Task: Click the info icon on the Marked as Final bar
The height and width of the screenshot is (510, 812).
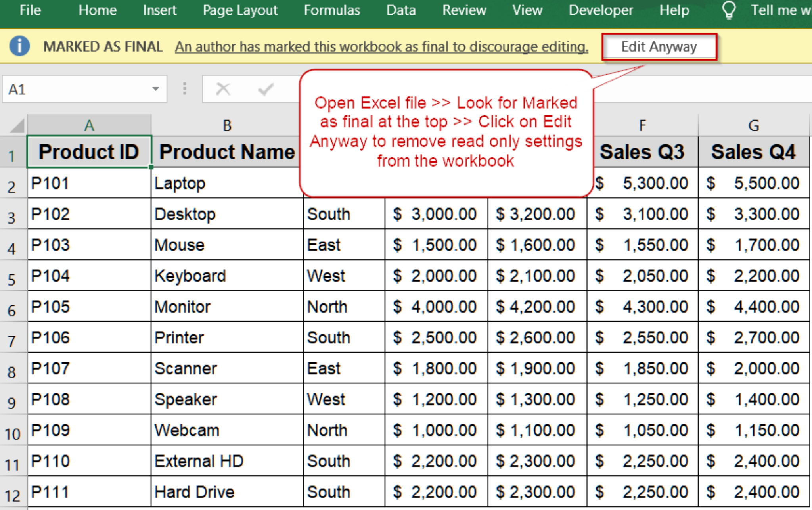Action: point(19,46)
